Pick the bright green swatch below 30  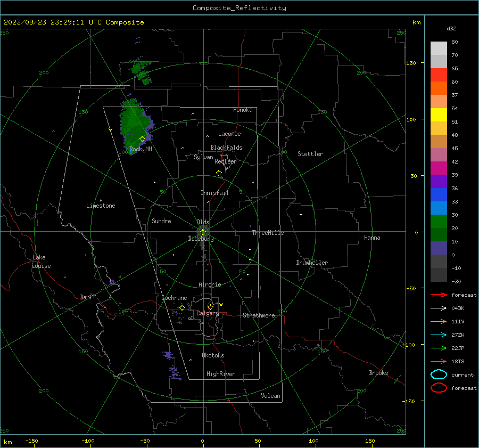pos(439,221)
